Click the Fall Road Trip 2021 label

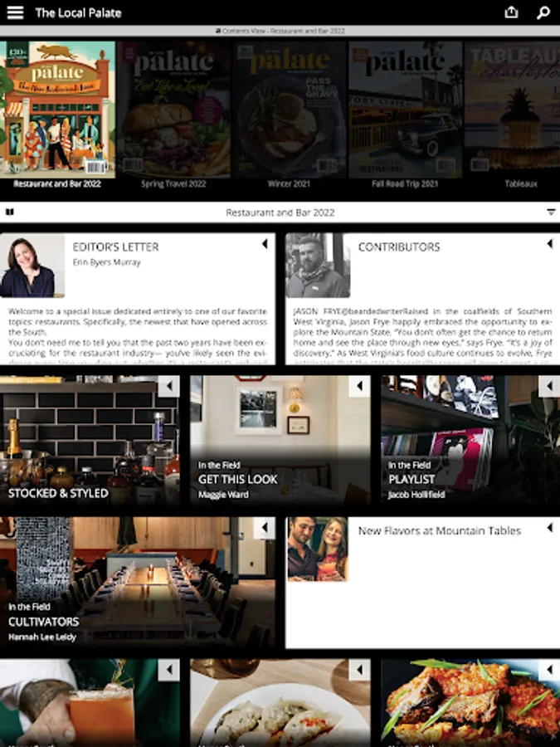pos(405,184)
